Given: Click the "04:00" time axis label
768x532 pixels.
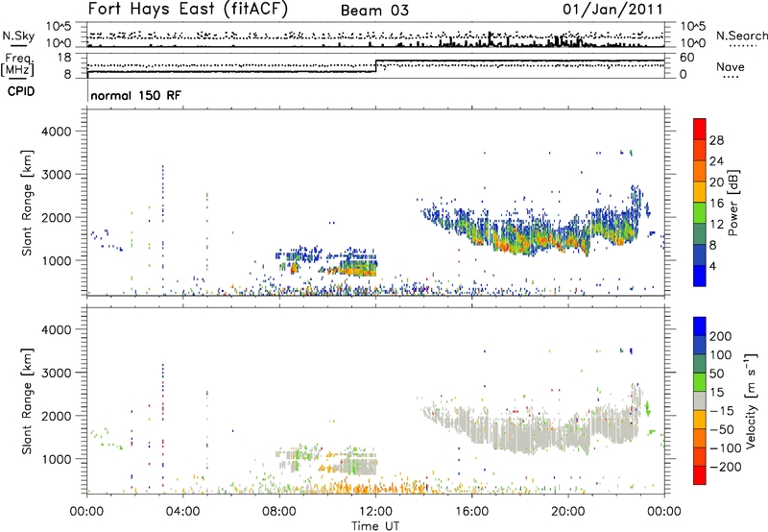Looking at the screenshot, I should [183, 512].
